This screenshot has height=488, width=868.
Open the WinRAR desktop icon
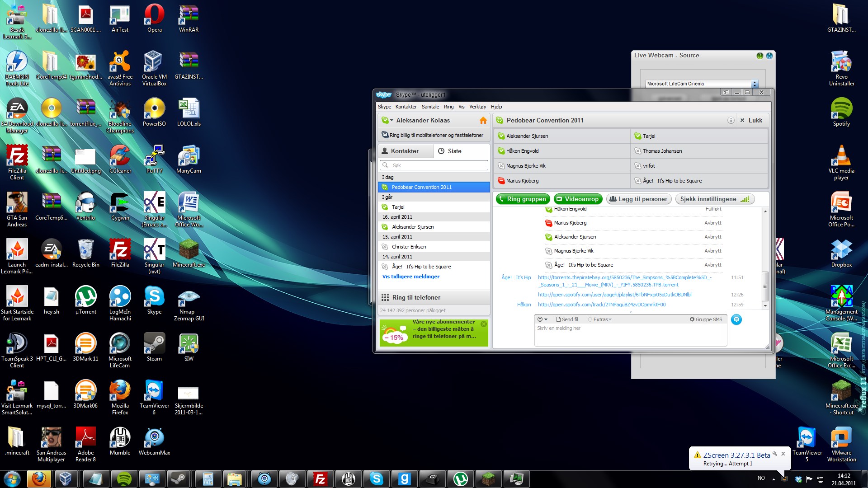[189, 19]
